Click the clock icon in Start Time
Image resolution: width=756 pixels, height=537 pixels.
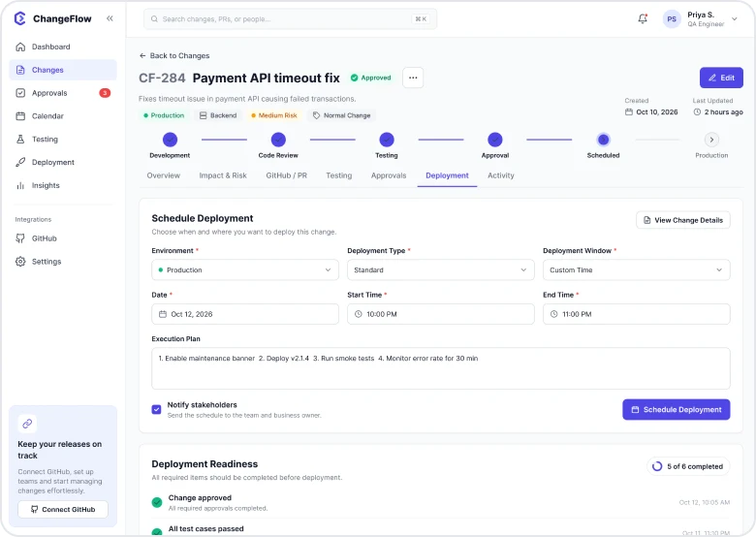pos(359,314)
